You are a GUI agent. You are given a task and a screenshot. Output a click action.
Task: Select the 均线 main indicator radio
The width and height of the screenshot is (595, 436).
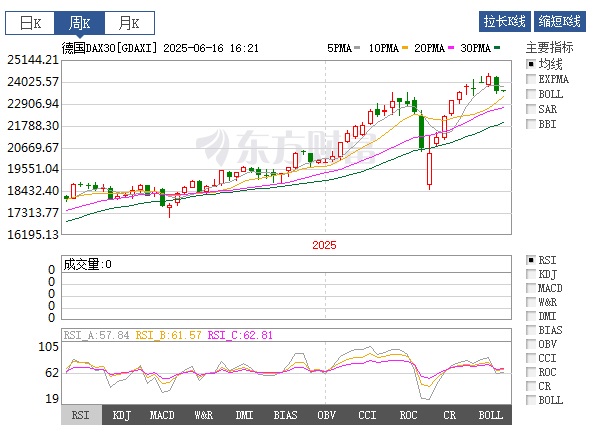(x=530, y=64)
